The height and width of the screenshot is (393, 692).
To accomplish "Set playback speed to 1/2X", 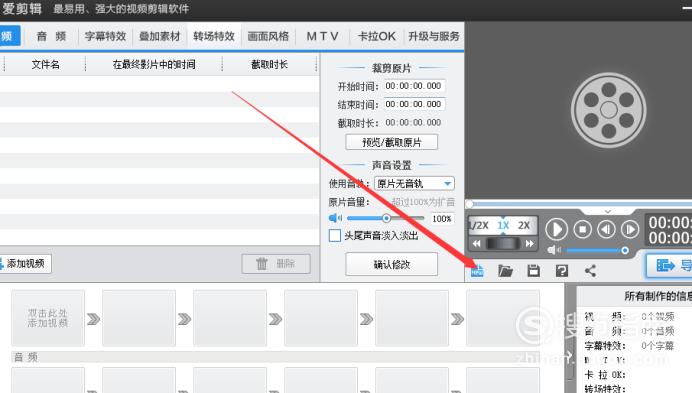I will coord(479,225).
